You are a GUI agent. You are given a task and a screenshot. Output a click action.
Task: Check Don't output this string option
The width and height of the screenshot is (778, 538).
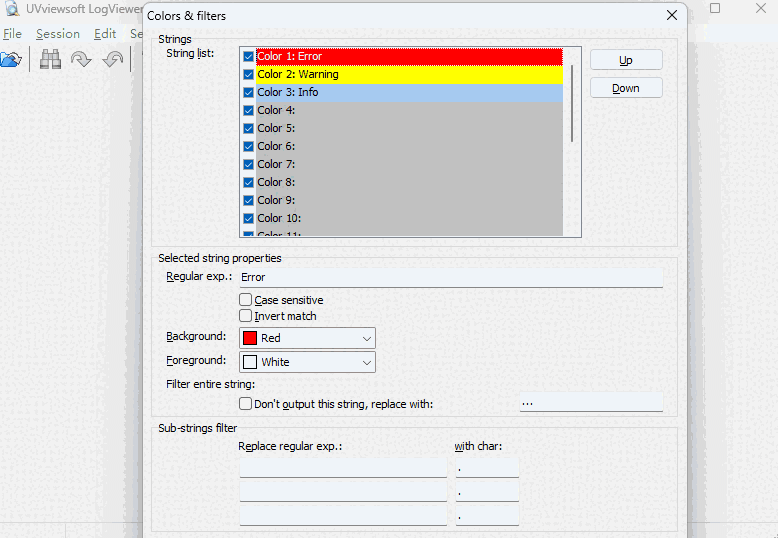click(x=245, y=404)
